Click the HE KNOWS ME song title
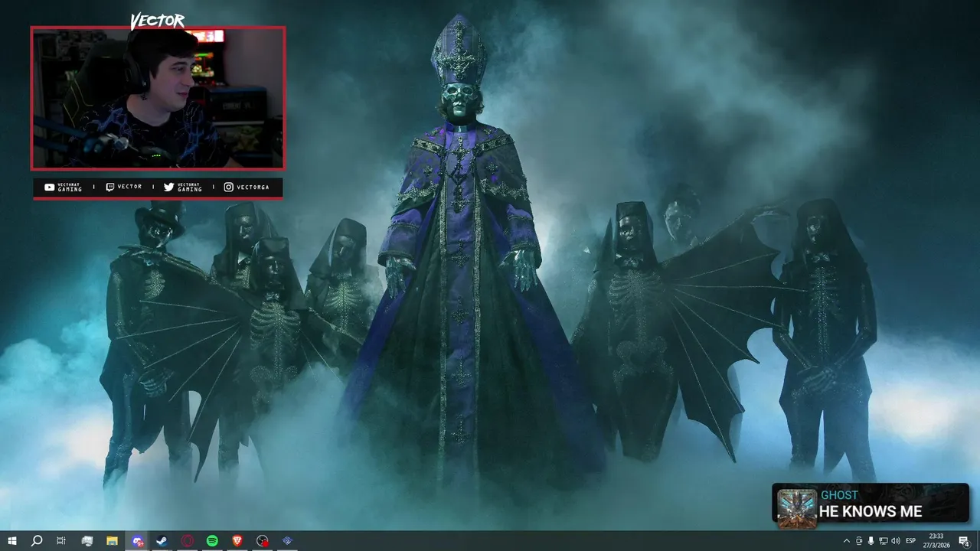This screenshot has height=551, width=980. tap(871, 511)
